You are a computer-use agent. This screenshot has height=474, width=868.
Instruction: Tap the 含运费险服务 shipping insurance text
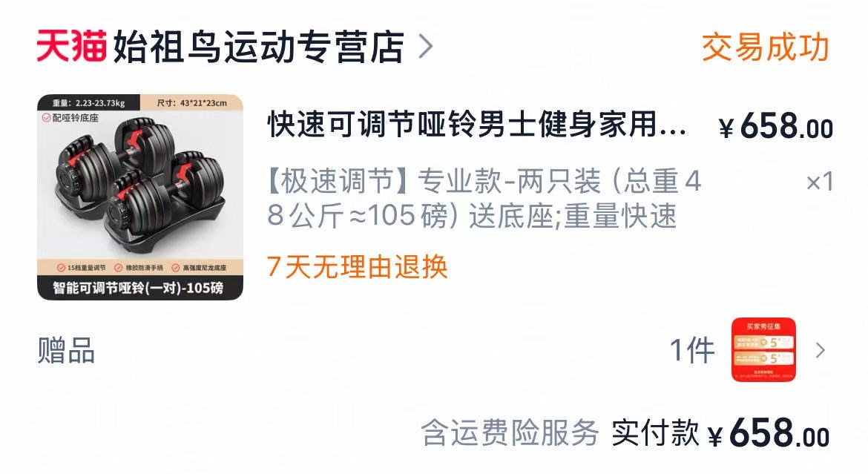pyautogui.click(x=510, y=432)
